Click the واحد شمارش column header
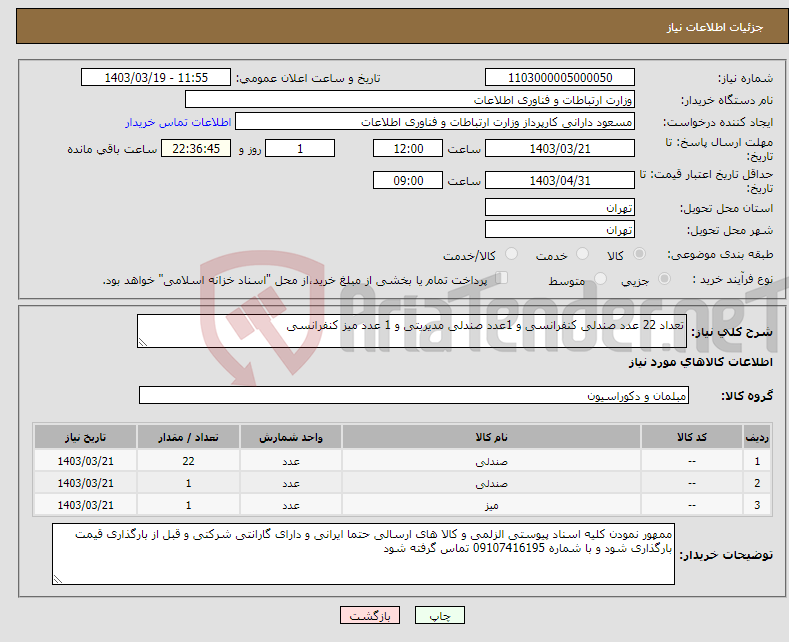The image size is (789, 642). [x=291, y=437]
